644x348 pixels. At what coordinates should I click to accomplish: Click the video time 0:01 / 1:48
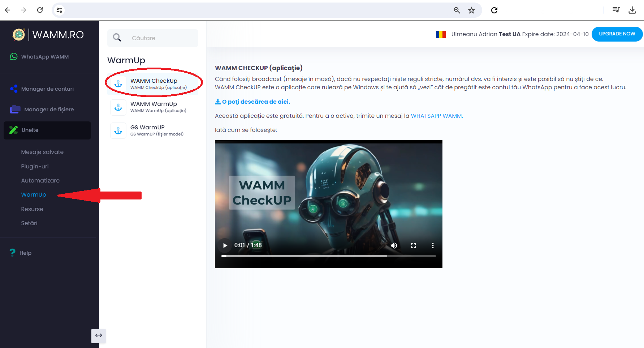(x=248, y=245)
